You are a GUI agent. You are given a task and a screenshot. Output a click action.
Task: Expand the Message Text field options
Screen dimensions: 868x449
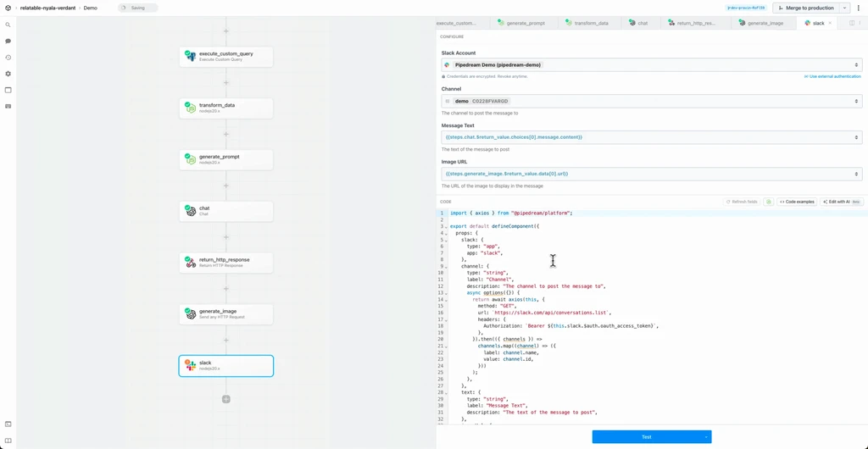856,137
